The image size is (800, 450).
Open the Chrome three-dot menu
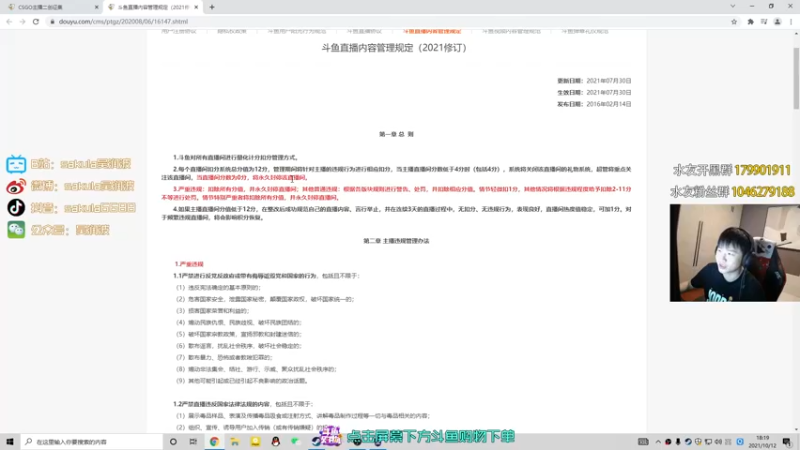coord(791,21)
